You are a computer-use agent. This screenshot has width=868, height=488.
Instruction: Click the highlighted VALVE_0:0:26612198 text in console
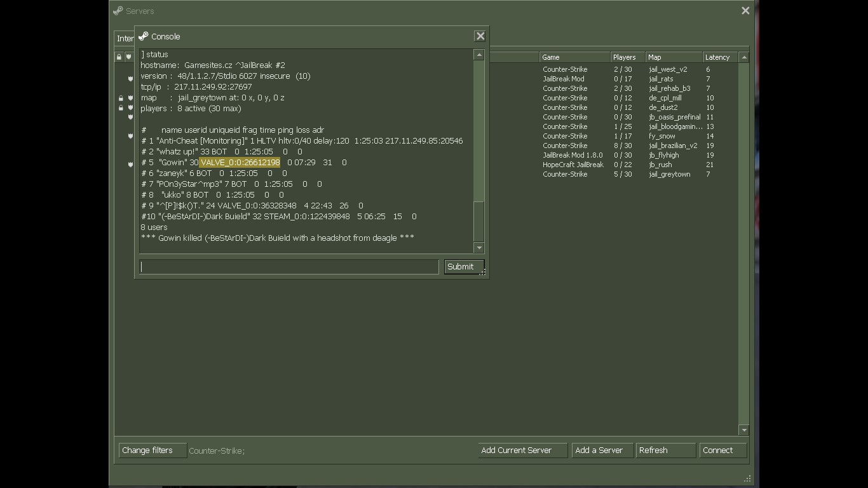(240, 163)
